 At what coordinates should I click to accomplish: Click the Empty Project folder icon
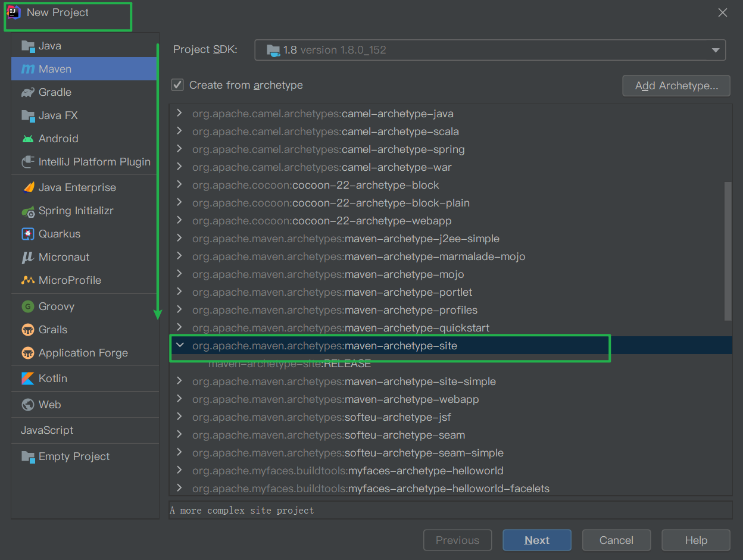(x=28, y=456)
